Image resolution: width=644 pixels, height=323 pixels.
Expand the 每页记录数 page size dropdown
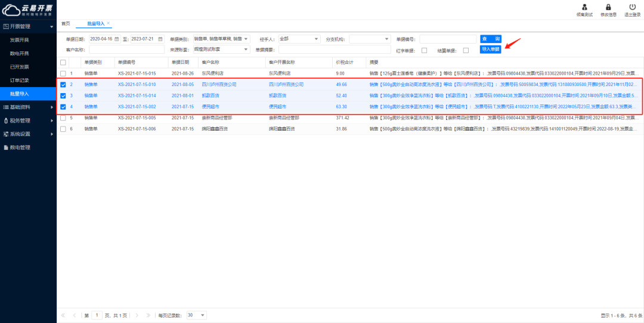click(x=197, y=315)
